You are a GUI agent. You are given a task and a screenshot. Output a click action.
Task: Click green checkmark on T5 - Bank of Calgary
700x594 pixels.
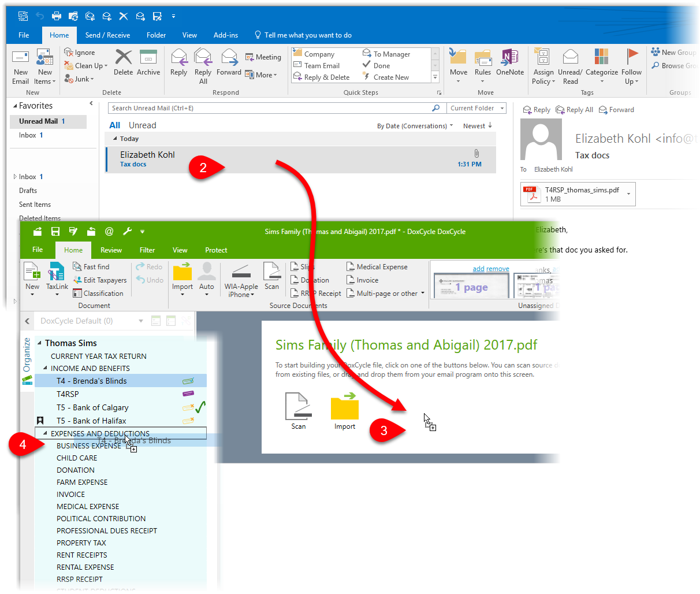[200, 407]
